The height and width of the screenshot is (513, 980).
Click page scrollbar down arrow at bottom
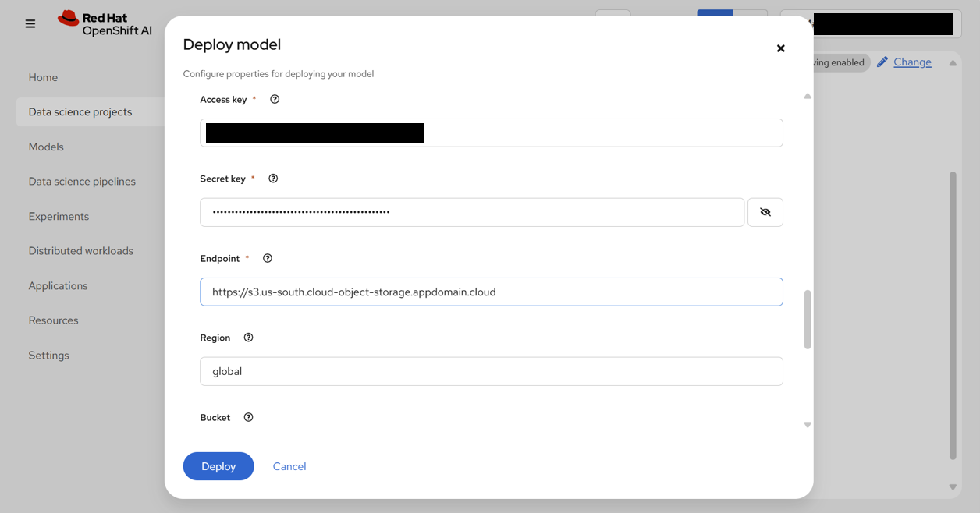[x=953, y=487]
